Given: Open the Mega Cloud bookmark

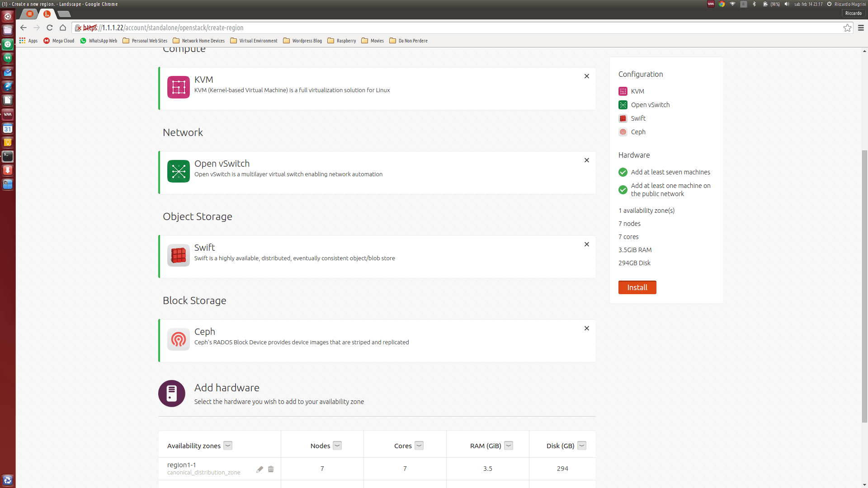Looking at the screenshot, I should (x=59, y=41).
